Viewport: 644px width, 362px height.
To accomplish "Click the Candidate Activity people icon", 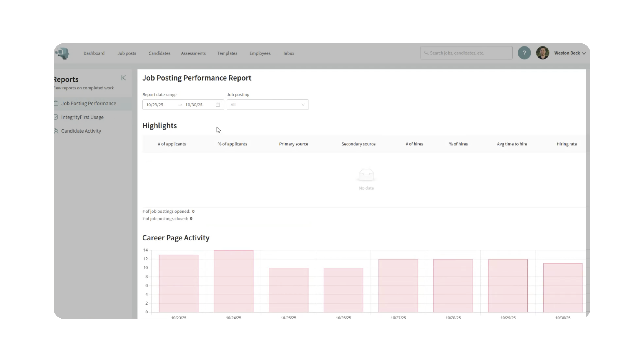I will coord(56,131).
